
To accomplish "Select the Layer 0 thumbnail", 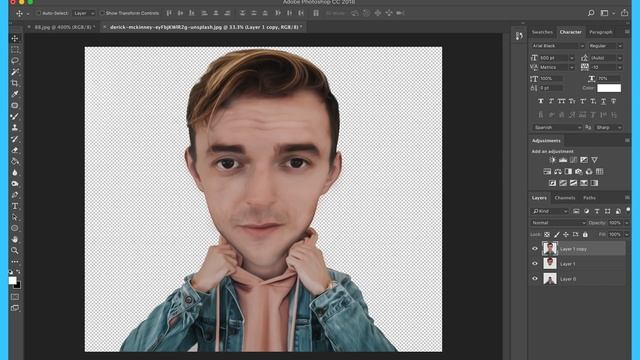I will (550, 279).
